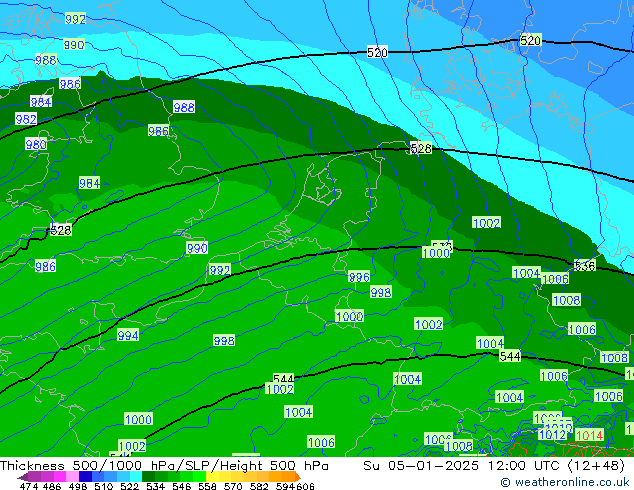Select the red 1014 pressure label
Image resolution: width=634 pixels, height=490 pixels.
589,435
